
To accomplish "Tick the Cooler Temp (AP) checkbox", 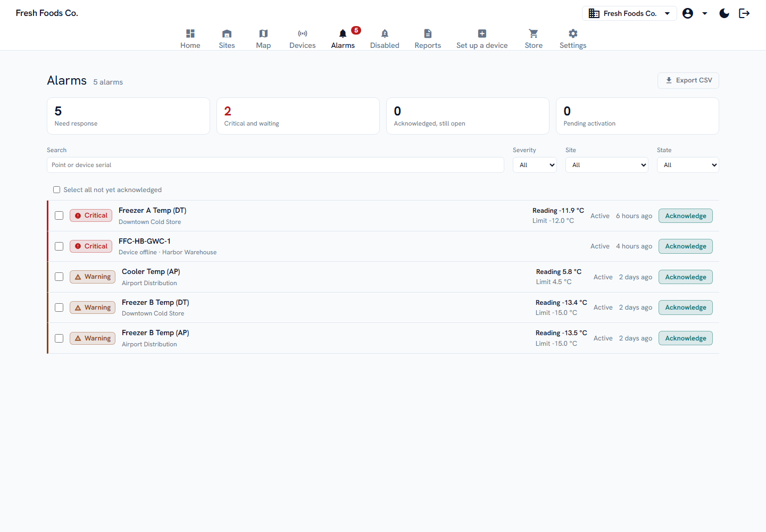I will point(59,277).
